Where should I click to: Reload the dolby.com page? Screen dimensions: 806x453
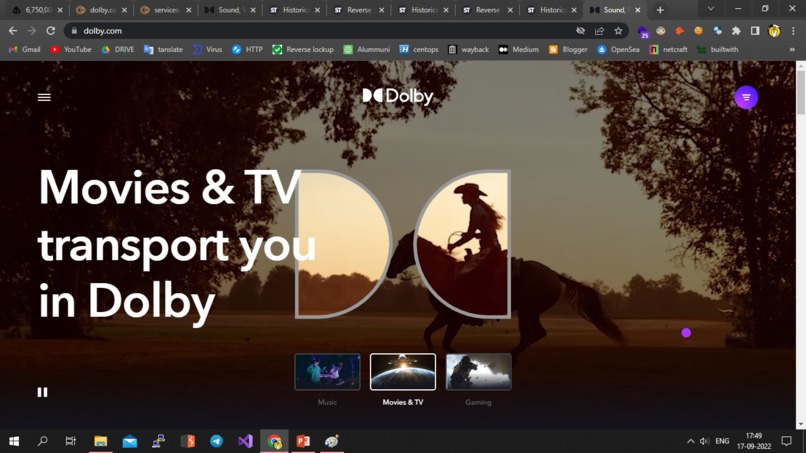pyautogui.click(x=50, y=31)
